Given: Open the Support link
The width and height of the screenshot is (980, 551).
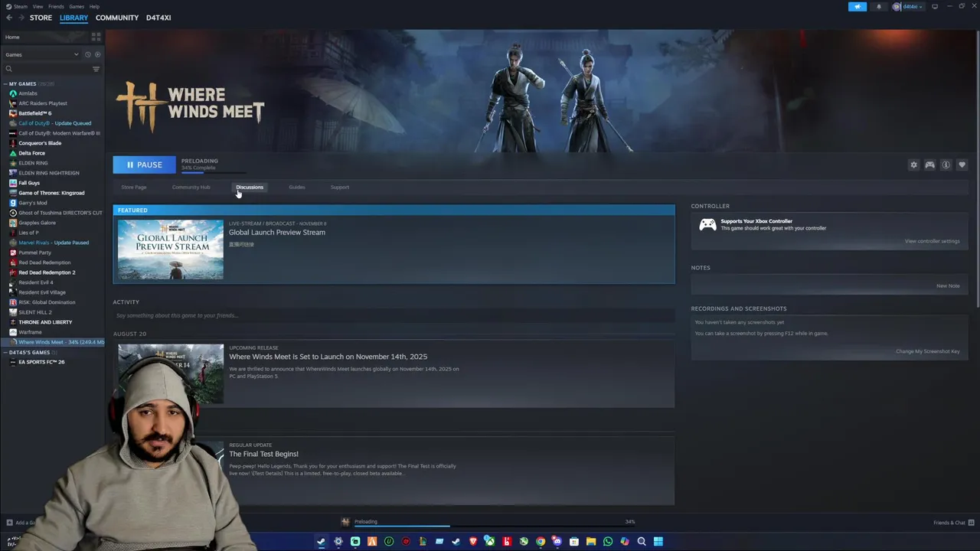Looking at the screenshot, I should [340, 187].
